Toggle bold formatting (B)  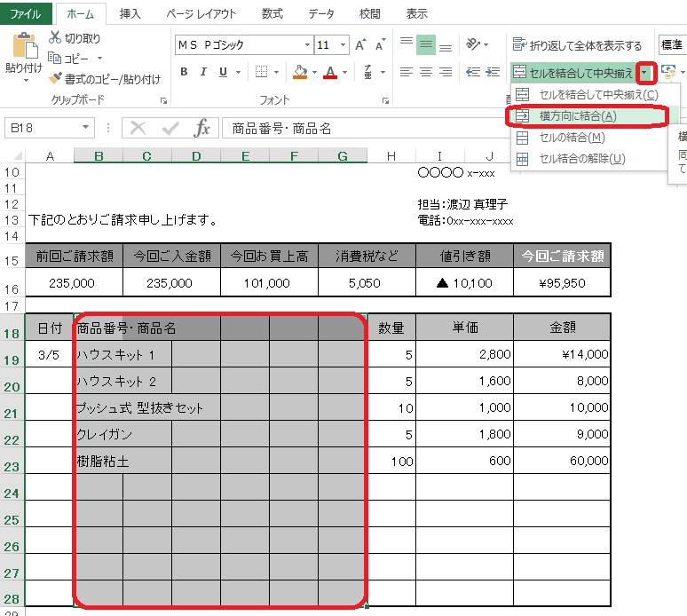click(x=185, y=72)
